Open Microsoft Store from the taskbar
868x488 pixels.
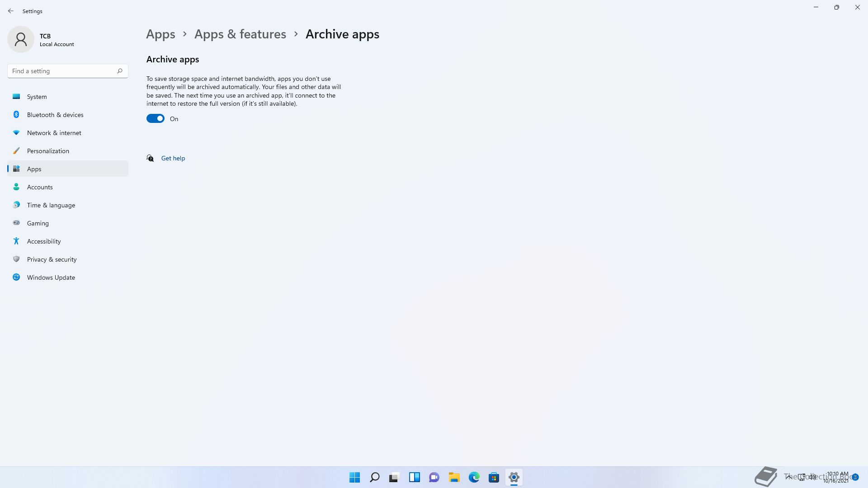click(494, 477)
